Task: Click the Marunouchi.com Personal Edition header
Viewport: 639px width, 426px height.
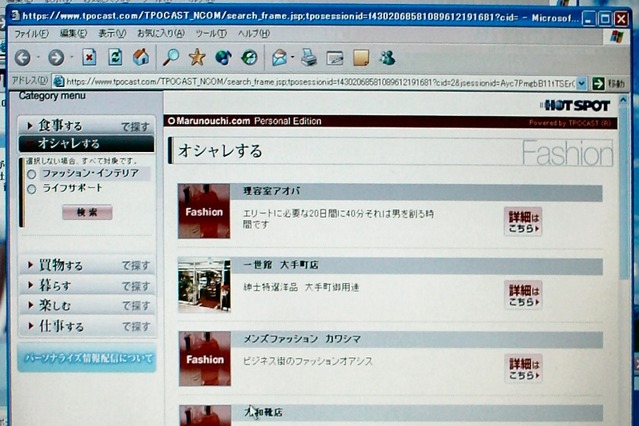Action: 245,121
